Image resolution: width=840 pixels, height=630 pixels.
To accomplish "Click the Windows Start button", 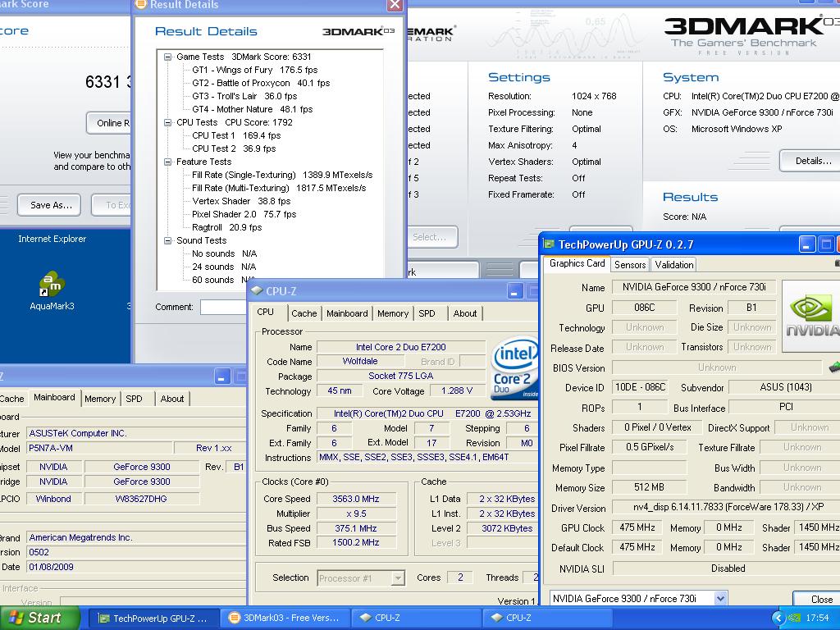I will click(39, 618).
